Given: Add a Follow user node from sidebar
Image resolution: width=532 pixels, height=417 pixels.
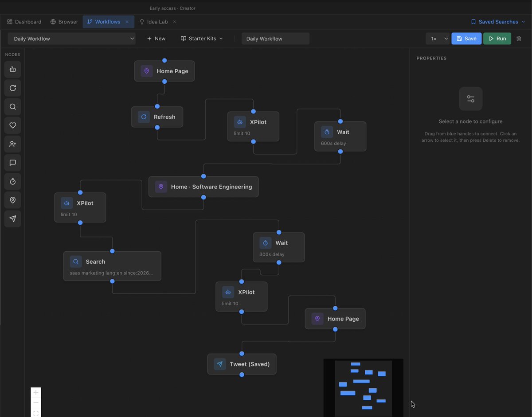Looking at the screenshot, I should (12, 144).
